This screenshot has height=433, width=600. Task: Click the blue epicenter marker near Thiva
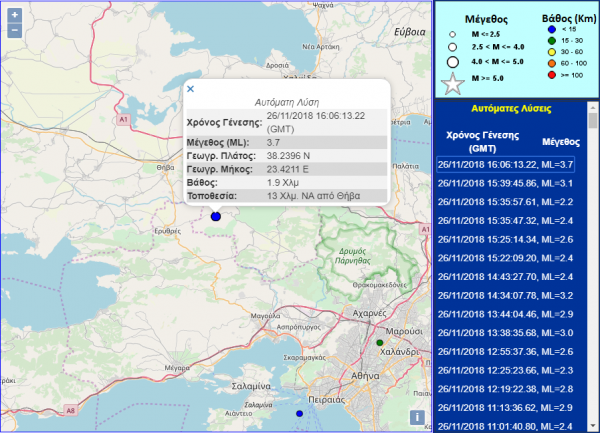point(214,216)
